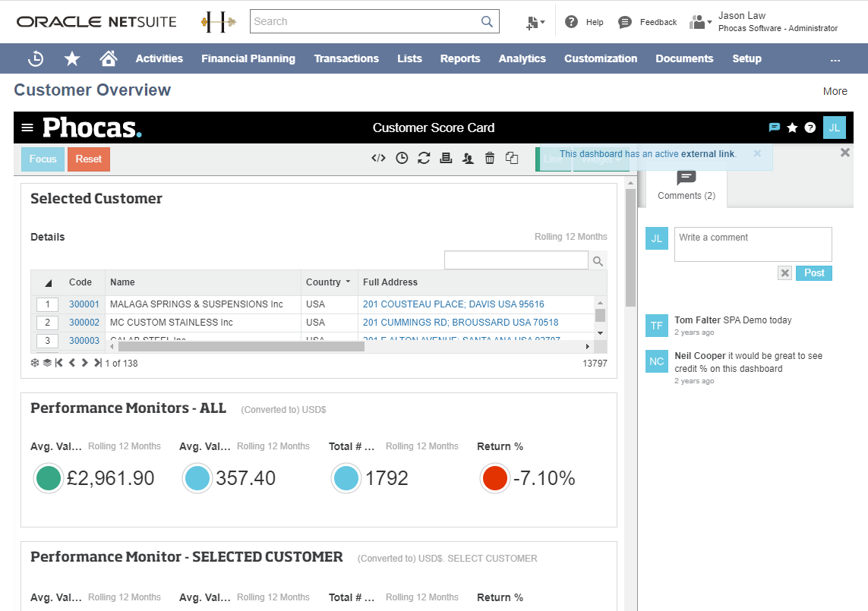Click the Post comment button

pos(814,272)
